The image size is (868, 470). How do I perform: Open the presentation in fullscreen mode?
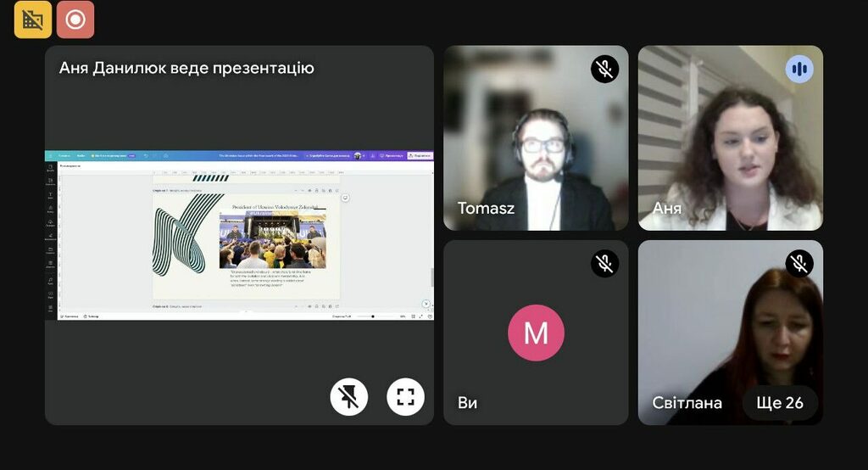point(405,396)
